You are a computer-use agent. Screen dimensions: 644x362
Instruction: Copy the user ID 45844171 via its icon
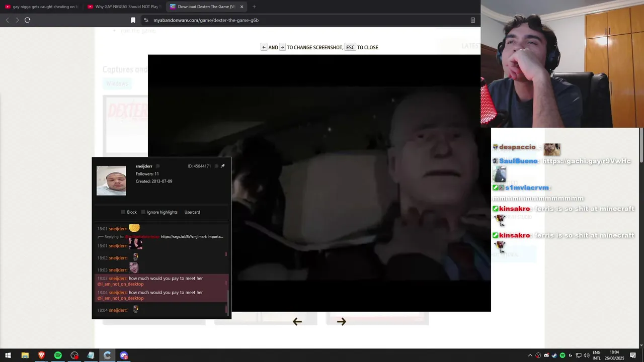(216, 166)
